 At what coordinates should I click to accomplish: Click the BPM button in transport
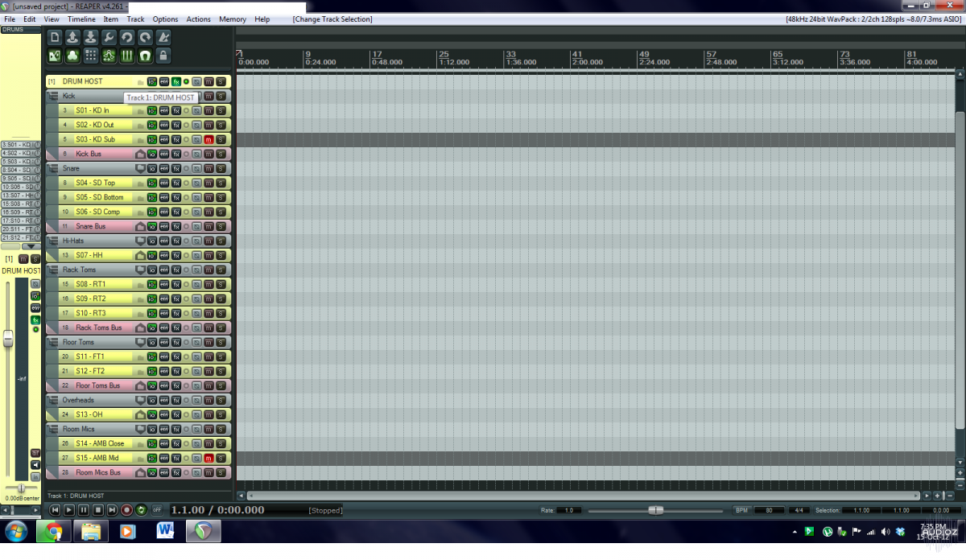tap(741, 510)
